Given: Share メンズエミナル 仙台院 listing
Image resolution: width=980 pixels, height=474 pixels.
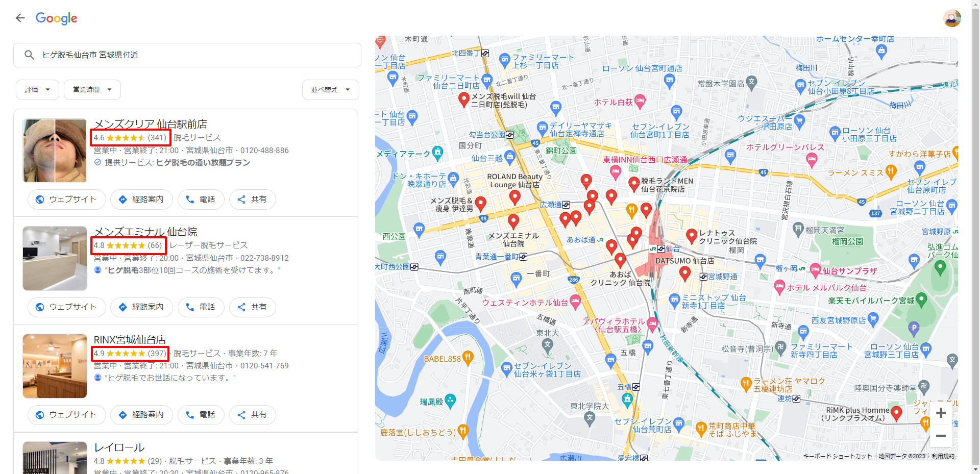Looking at the screenshot, I should tap(252, 307).
